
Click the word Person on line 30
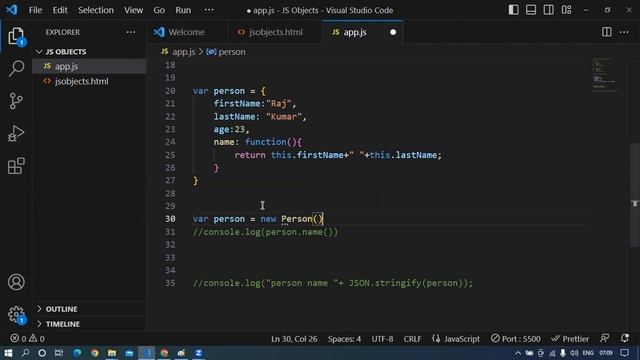[296, 219]
